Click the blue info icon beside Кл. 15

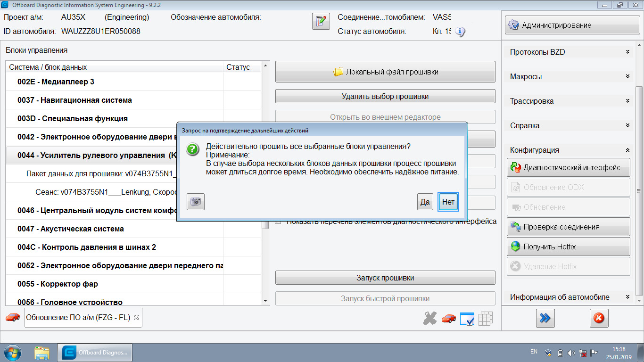[460, 32]
